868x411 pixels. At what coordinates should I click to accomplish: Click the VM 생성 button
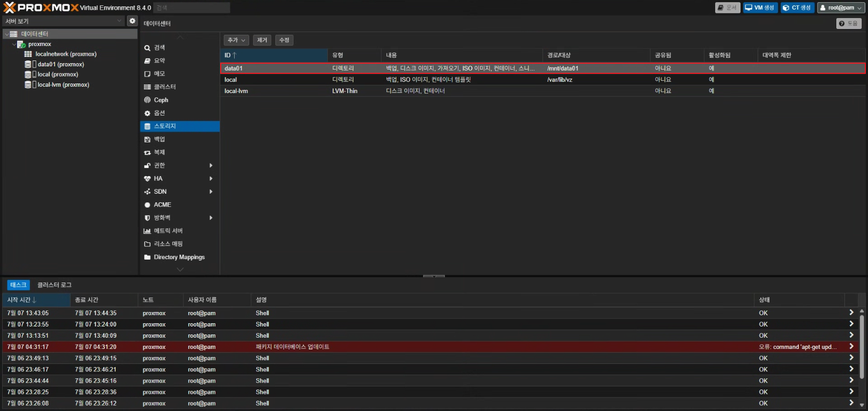[760, 7]
